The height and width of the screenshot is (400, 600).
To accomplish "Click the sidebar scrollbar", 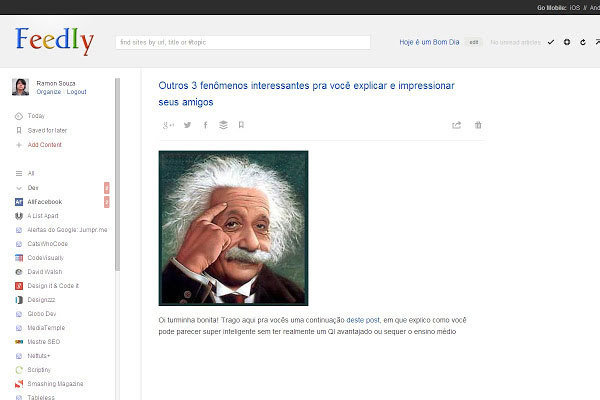I will coord(117,175).
